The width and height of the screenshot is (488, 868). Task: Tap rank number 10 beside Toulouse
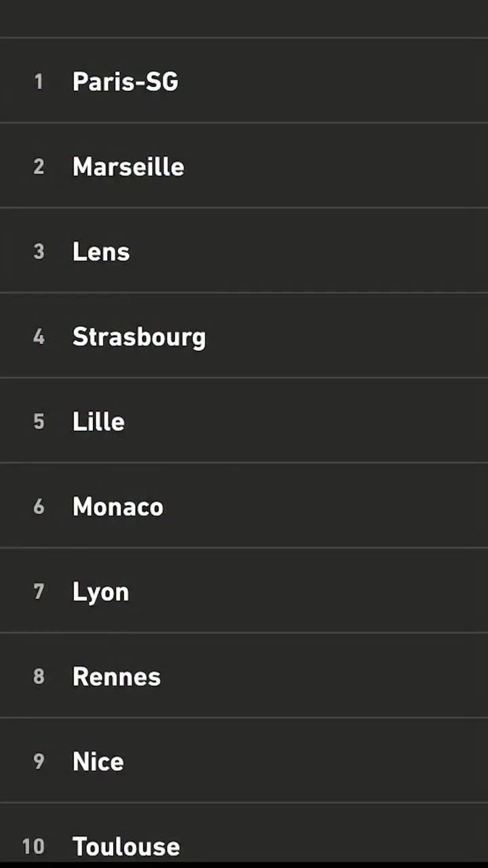[33, 846]
